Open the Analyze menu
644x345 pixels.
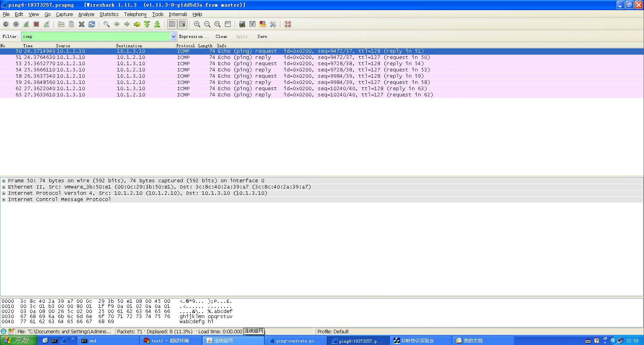pyautogui.click(x=86, y=14)
